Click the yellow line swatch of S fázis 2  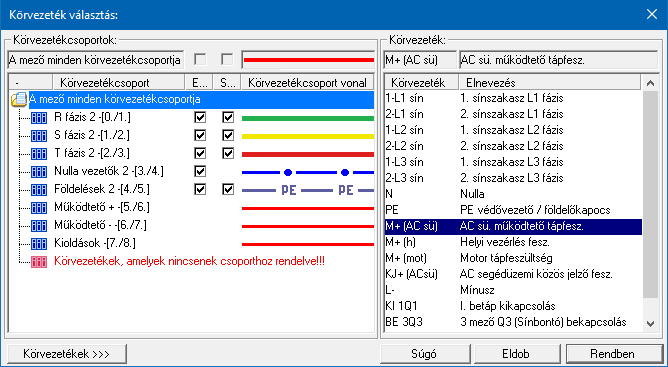pos(308,136)
